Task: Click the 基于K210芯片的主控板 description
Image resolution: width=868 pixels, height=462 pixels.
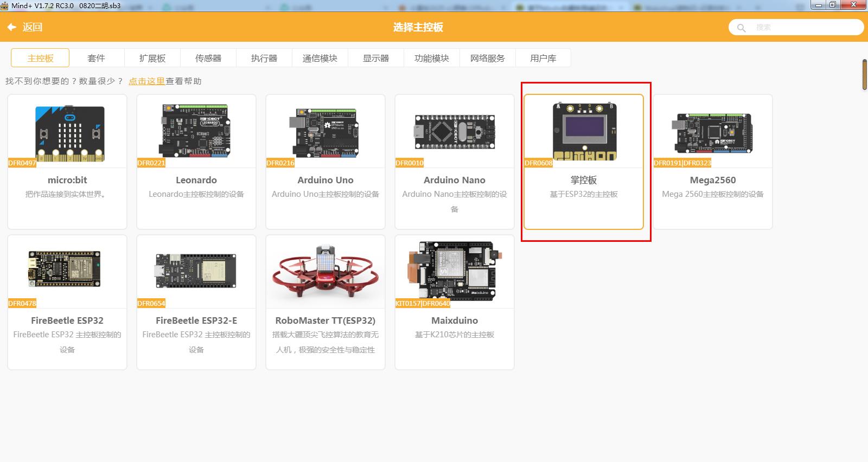Action: click(x=455, y=335)
